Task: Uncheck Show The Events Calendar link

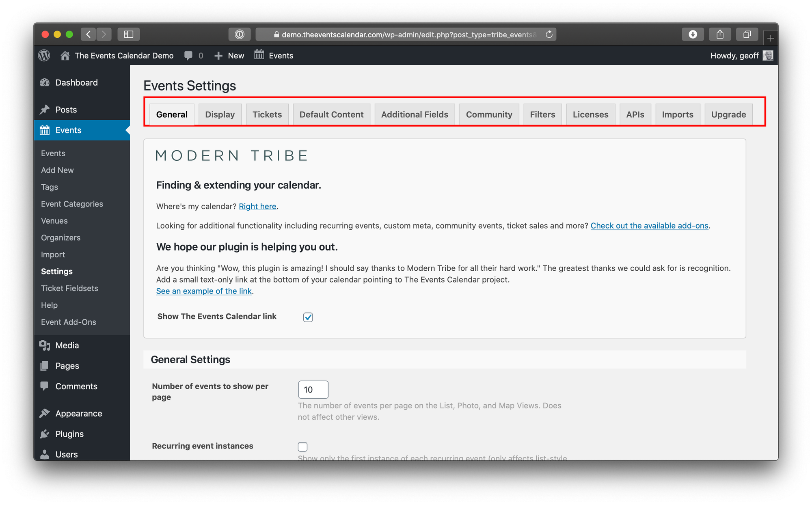Action: point(308,317)
